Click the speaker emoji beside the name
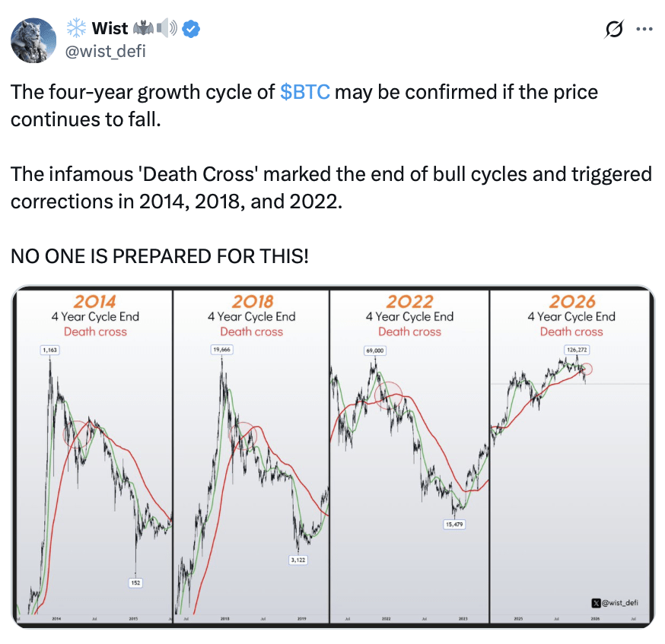The height and width of the screenshot is (644, 665). pyautogui.click(x=168, y=30)
